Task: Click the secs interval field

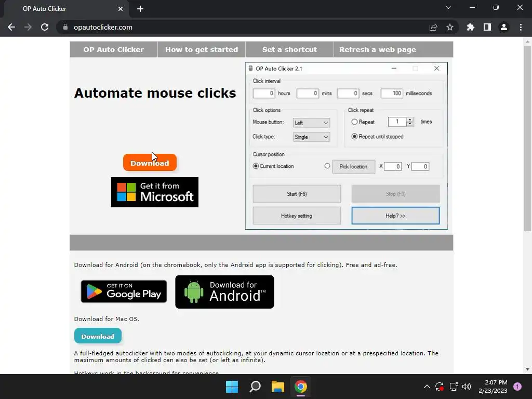Action: 348,94
